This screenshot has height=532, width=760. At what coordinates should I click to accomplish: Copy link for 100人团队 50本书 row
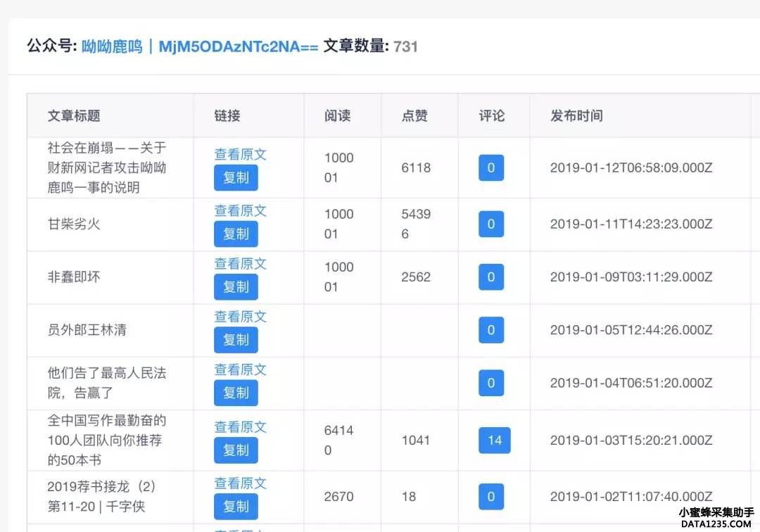click(236, 450)
